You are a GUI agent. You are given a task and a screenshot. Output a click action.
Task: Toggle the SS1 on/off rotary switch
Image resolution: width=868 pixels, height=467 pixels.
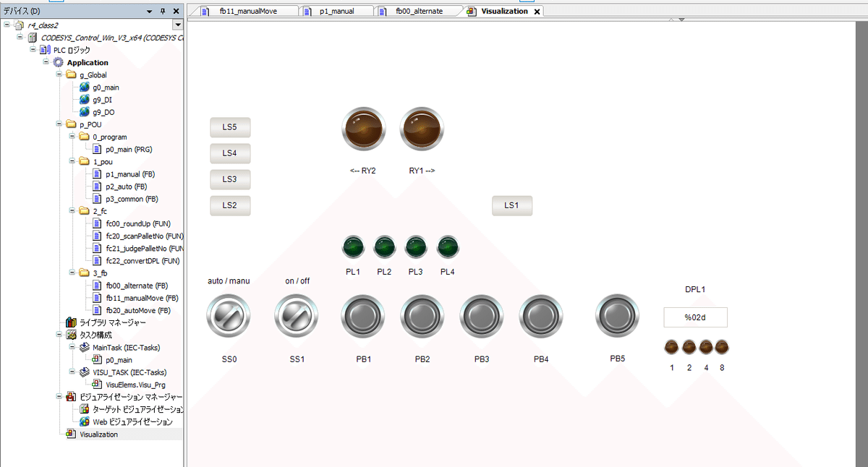click(296, 316)
